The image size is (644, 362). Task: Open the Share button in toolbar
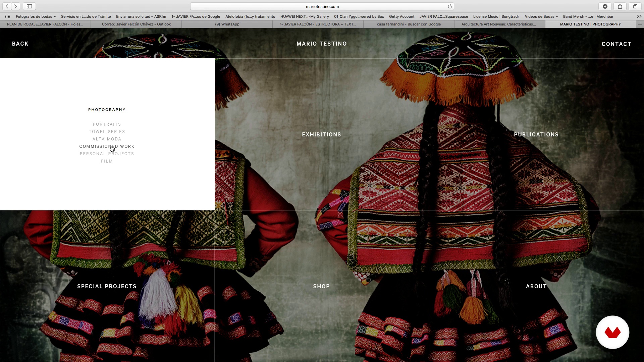[620, 6]
